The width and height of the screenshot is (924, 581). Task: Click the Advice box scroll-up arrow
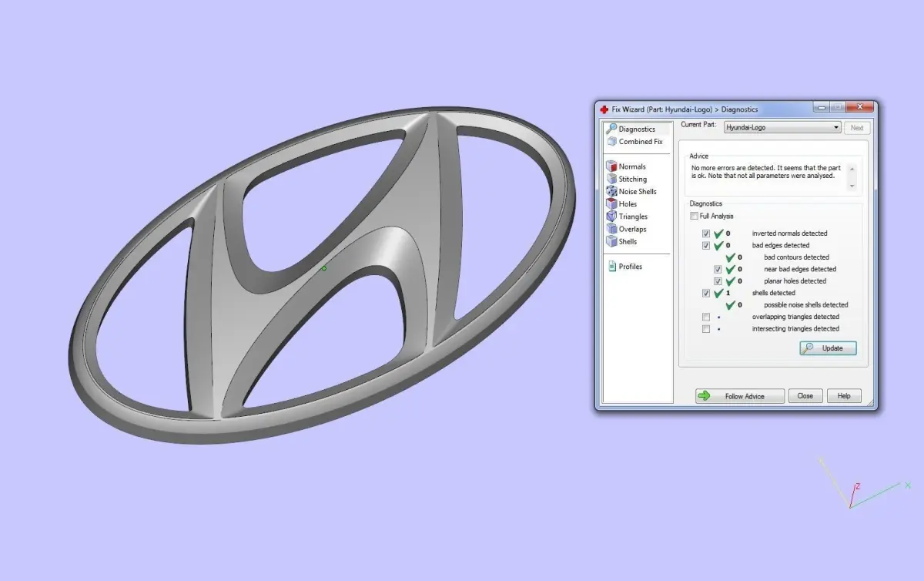point(852,168)
